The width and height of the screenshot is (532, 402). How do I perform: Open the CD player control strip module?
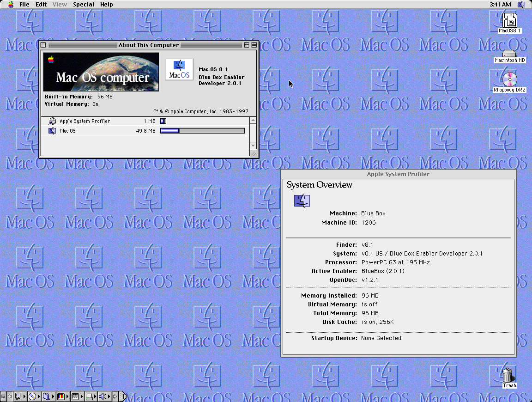click(32, 396)
